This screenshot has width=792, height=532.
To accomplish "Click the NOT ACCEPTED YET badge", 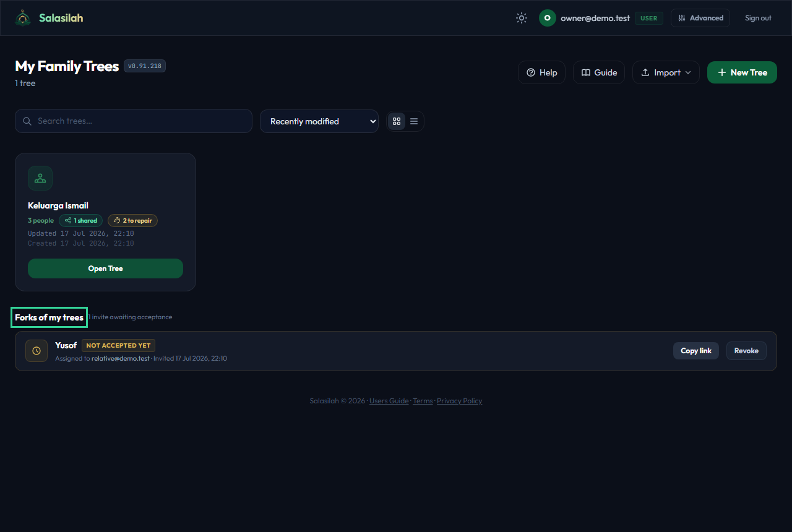I will coord(118,346).
